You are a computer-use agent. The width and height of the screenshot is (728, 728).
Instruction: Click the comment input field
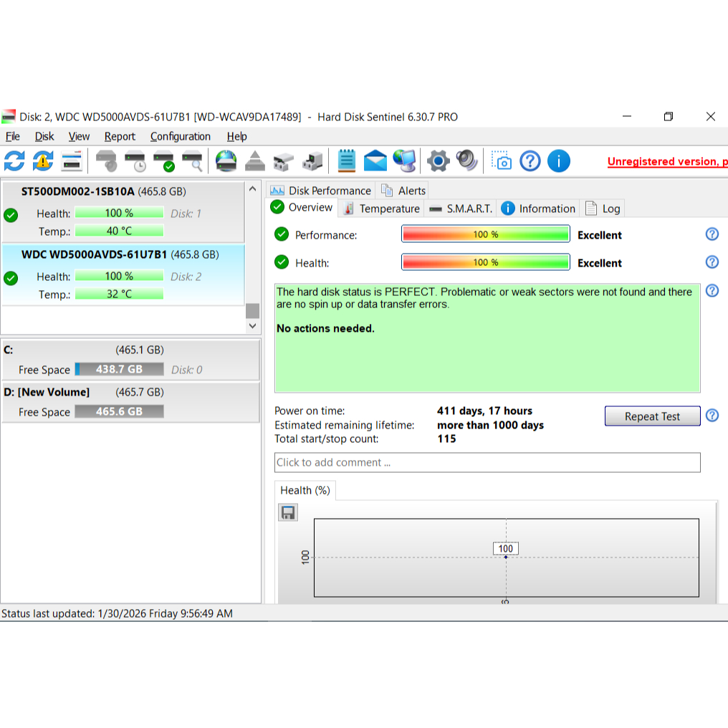pyautogui.click(x=487, y=462)
